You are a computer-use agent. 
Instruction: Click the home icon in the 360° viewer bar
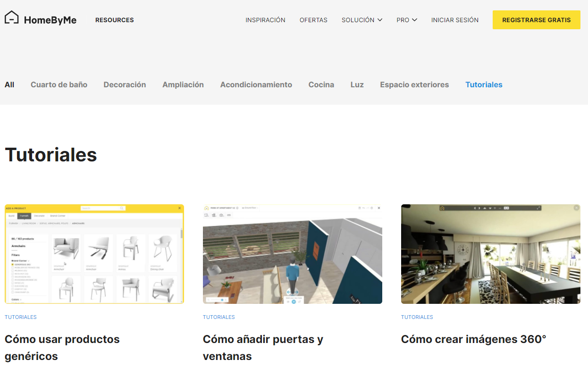point(442,208)
